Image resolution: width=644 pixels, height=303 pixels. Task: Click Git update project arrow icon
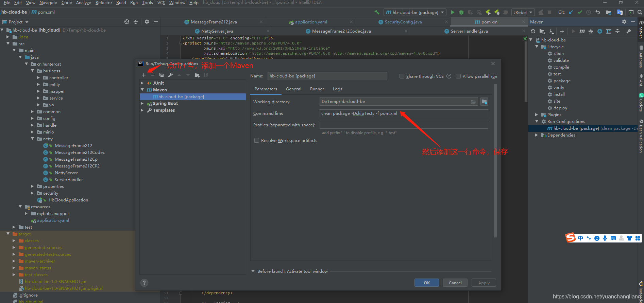[571, 12]
